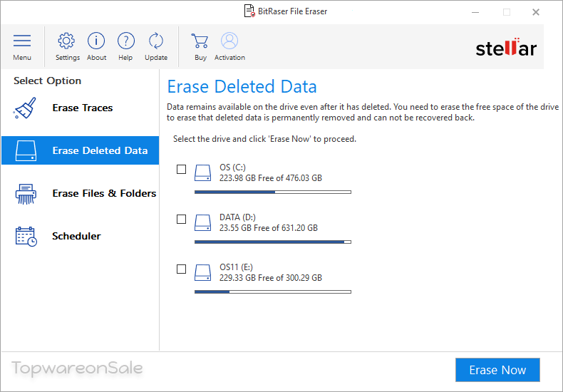
Task: Click the 'Select Option' sidebar heading
Action: pos(48,81)
